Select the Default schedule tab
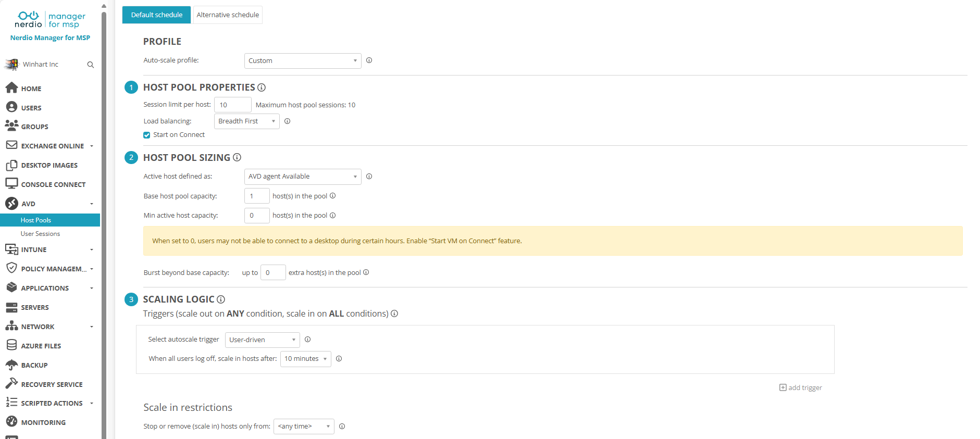This screenshot has height=439, width=980. [156, 15]
